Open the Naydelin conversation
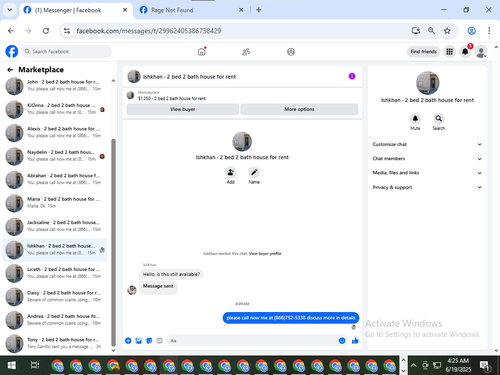This screenshot has width=500, height=375. (x=55, y=156)
